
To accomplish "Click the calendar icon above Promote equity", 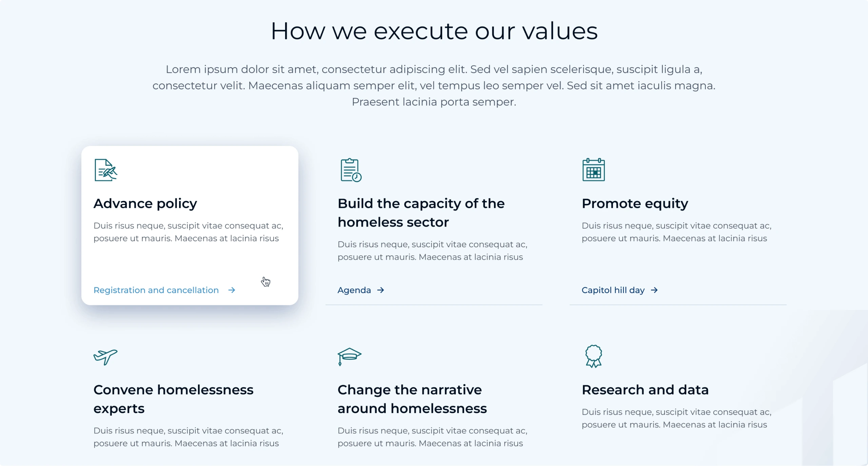I will click(593, 170).
